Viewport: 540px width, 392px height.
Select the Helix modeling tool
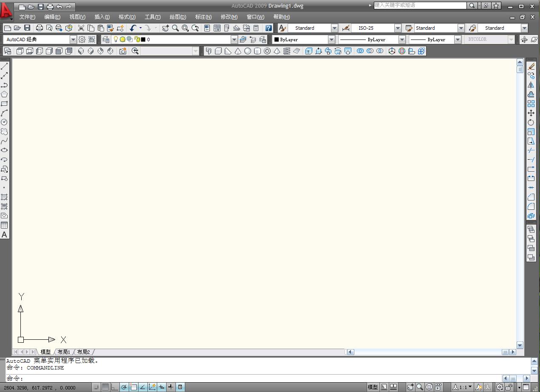tap(287, 51)
